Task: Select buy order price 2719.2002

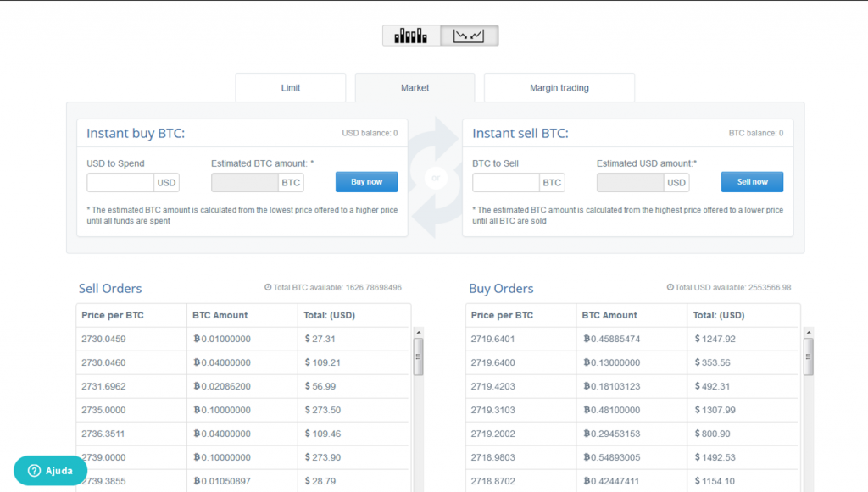Action: [493, 434]
